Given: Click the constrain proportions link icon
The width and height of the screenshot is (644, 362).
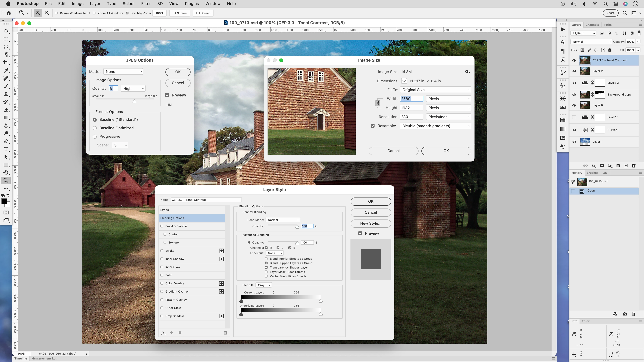Looking at the screenshot, I should click(378, 103).
